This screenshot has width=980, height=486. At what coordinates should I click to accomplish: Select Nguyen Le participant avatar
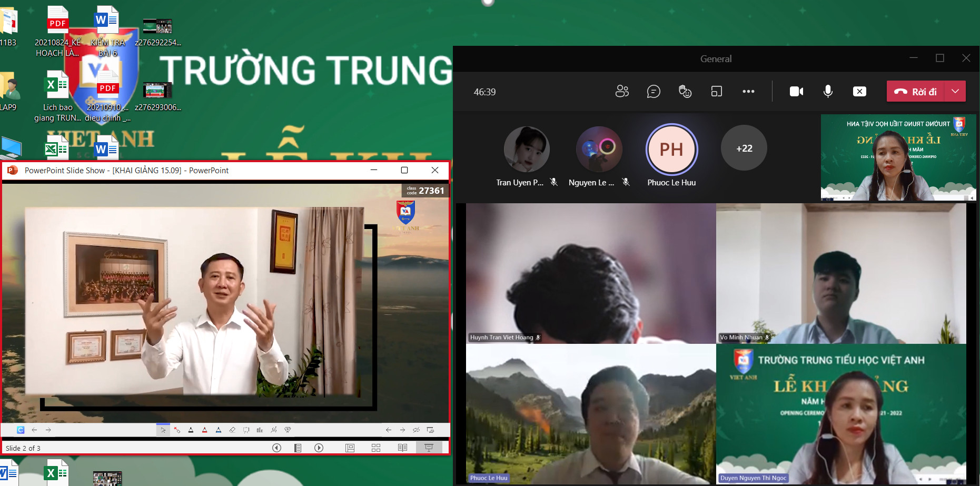(599, 149)
